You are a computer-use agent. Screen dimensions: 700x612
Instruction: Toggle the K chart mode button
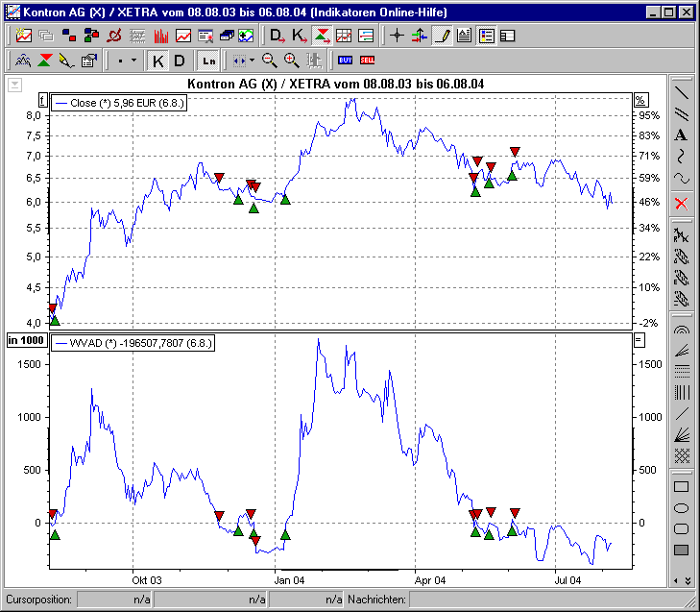(x=158, y=61)
